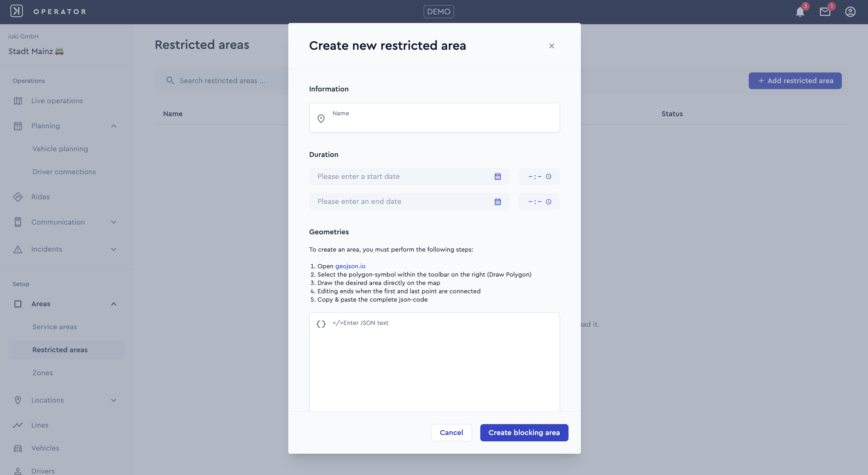Click the end date input field
The height and width of the screenshot is (475, 868).
pos(409,202)
